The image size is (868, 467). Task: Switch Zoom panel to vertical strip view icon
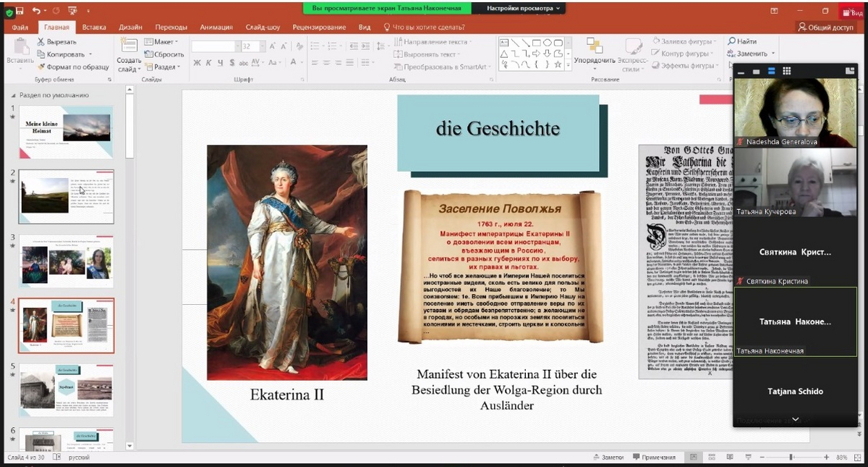click(x=771, y=71)
